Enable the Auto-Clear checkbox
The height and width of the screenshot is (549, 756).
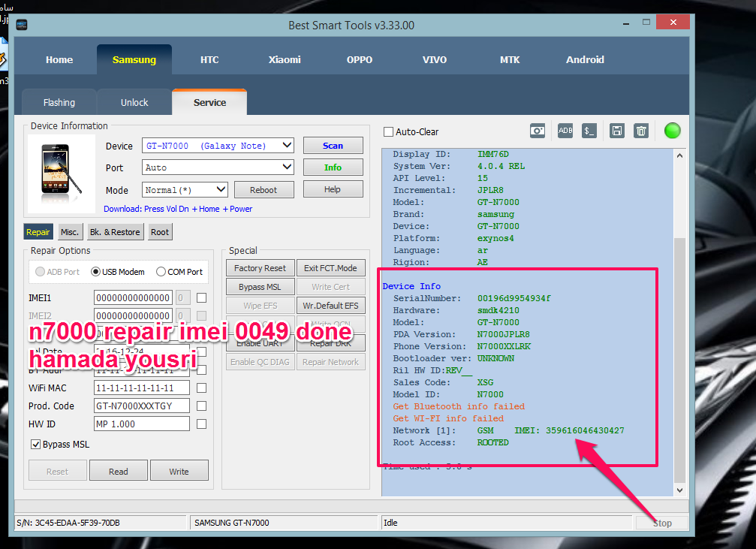click(x=388, y=131)
